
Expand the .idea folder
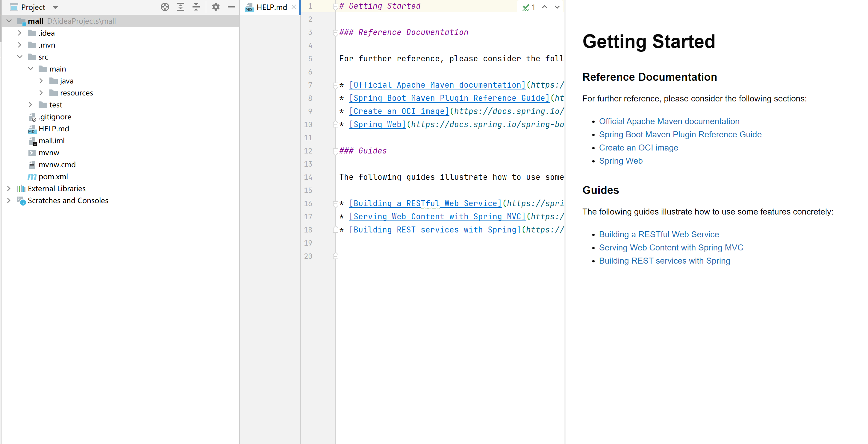pyautogui.click(x=19, y=33)
